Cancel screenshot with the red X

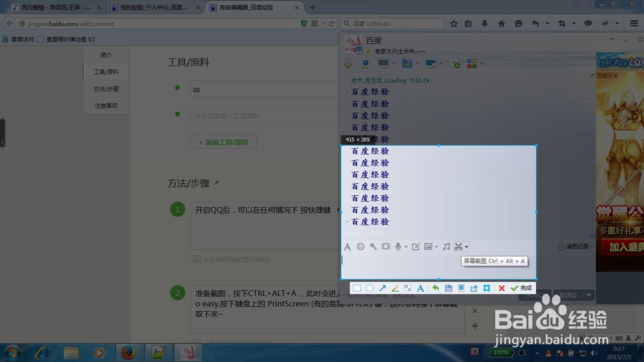[x=502, y=288]
